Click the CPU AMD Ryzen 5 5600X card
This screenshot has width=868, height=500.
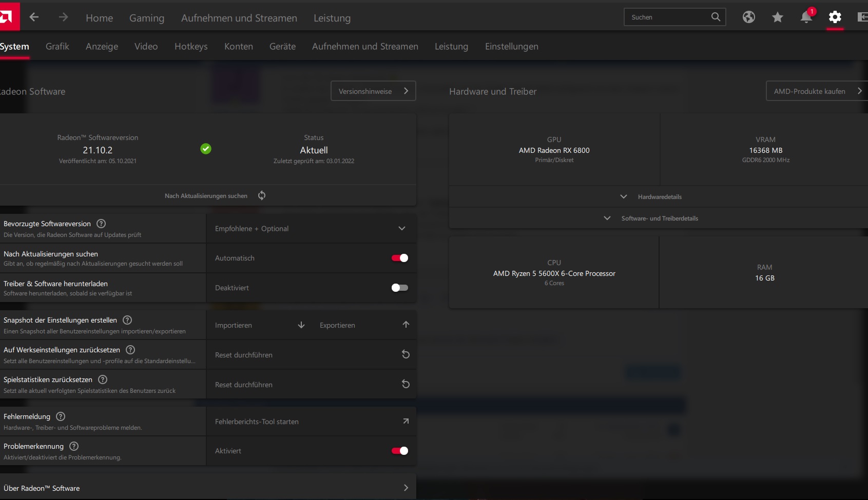pos(554,273)
